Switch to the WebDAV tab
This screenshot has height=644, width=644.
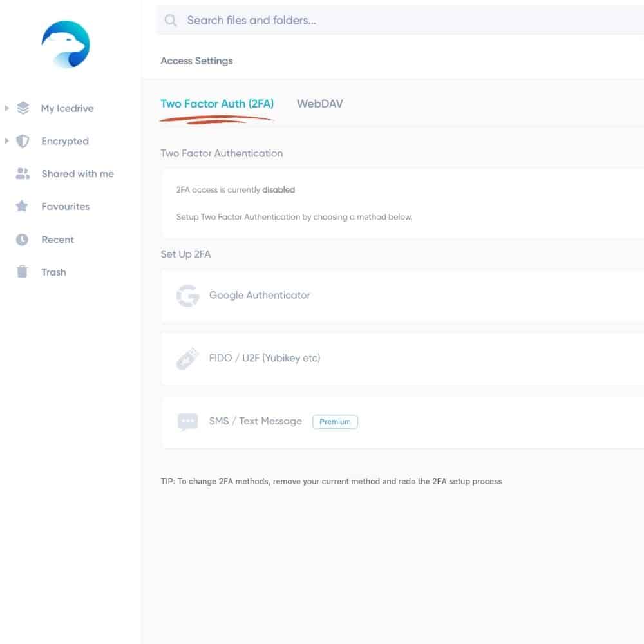[320, 104]
